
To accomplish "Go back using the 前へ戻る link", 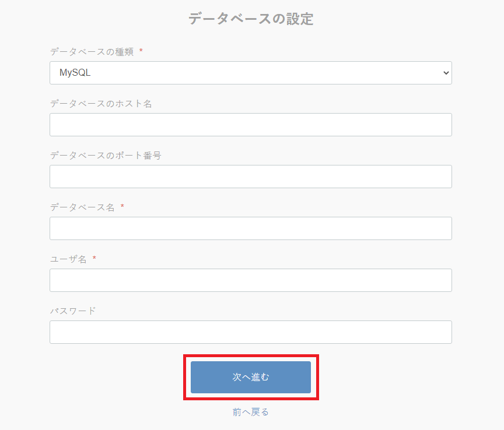I will click(250, 412).
